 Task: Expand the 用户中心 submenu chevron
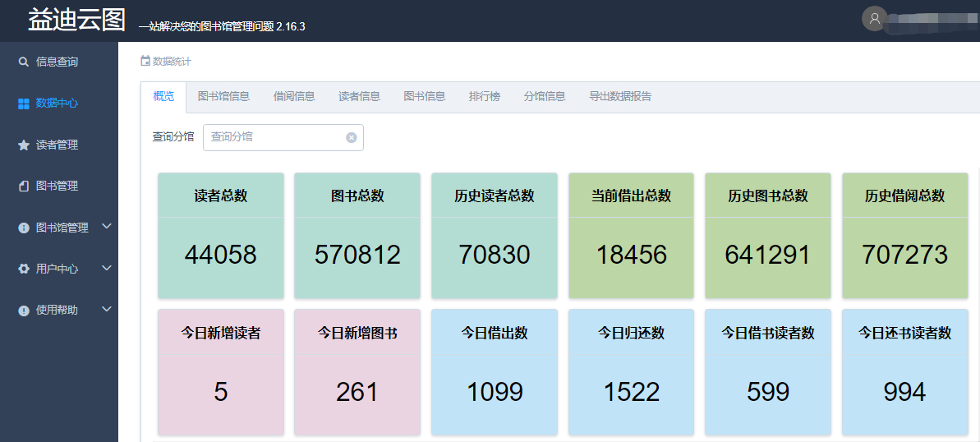click(106, 268)
